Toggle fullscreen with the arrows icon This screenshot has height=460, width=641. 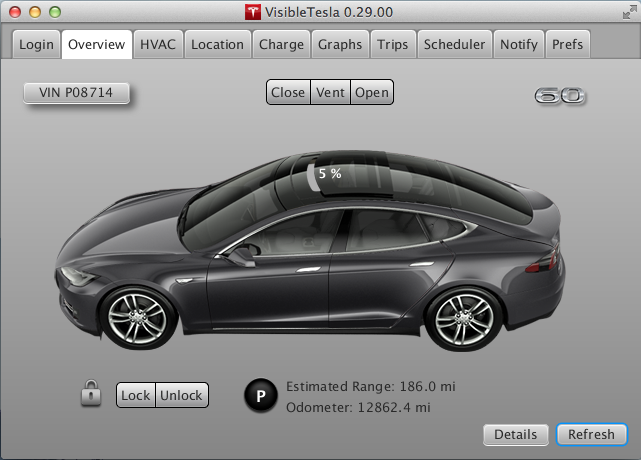pyautogui.click(x=630, y=12)
